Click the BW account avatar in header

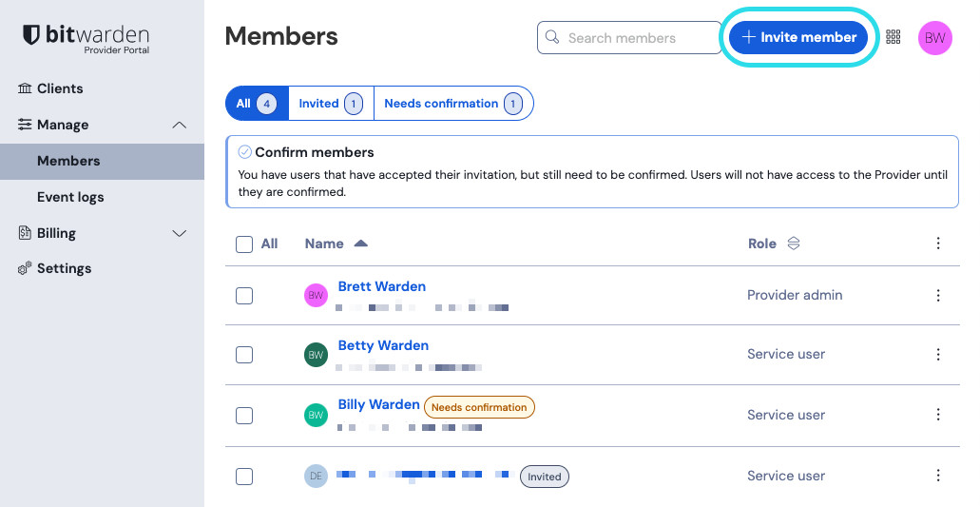coord(934,38)
